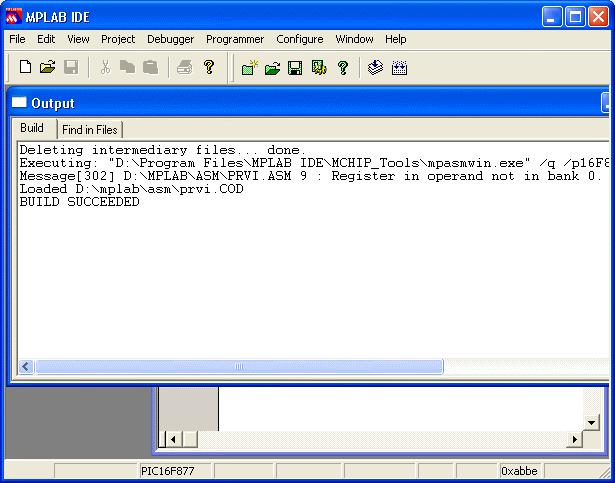
Task: Click the first yellow Help question icon
Action: (x=209, y=67)
